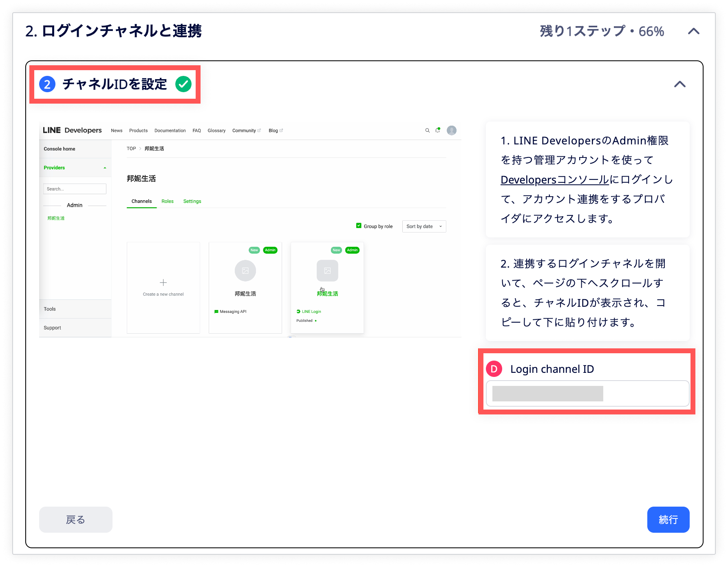Click the New badge on LINE Login card
The height and width of the screenshot is (567, 728).
click(336, 250)
